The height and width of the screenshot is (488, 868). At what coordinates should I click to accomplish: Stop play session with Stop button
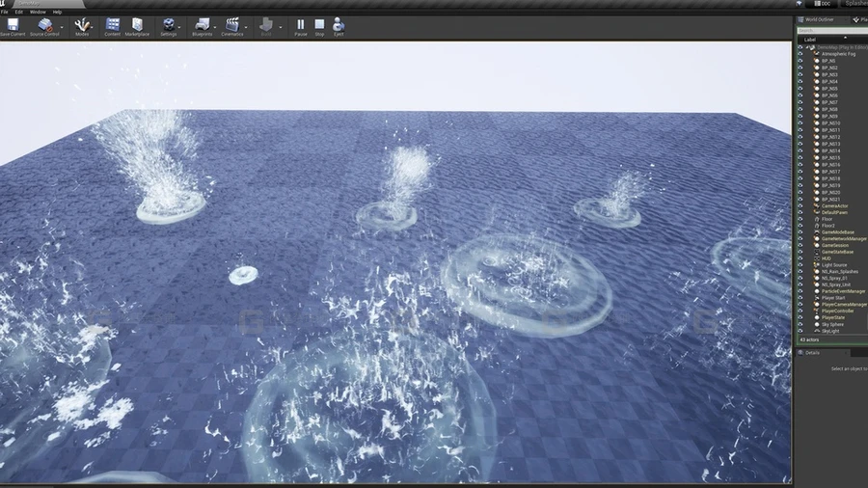319,25
